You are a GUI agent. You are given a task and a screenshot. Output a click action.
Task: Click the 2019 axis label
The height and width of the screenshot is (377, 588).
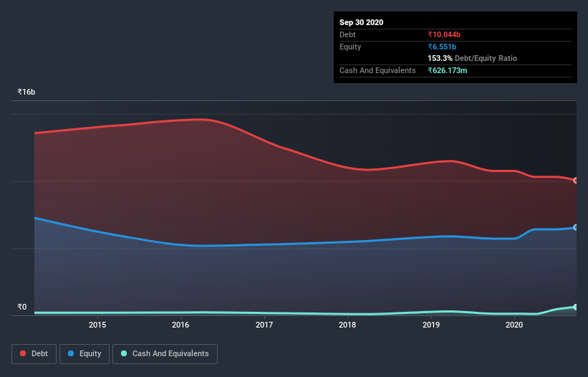[431, 325]
